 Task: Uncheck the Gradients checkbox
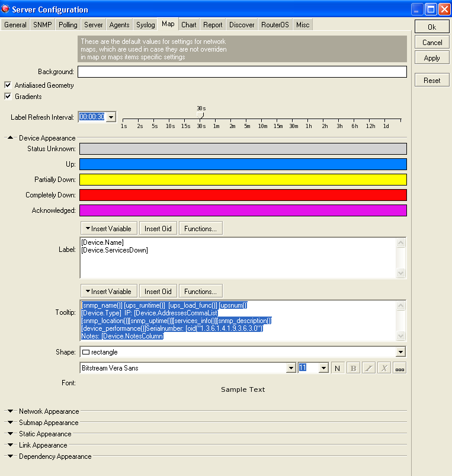click(8, 97)
